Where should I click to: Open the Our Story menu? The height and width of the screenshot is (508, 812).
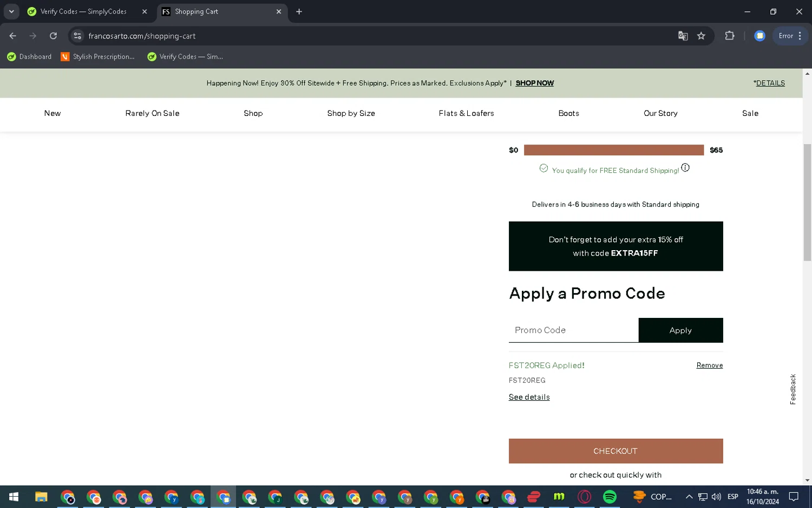click(660, 113)
